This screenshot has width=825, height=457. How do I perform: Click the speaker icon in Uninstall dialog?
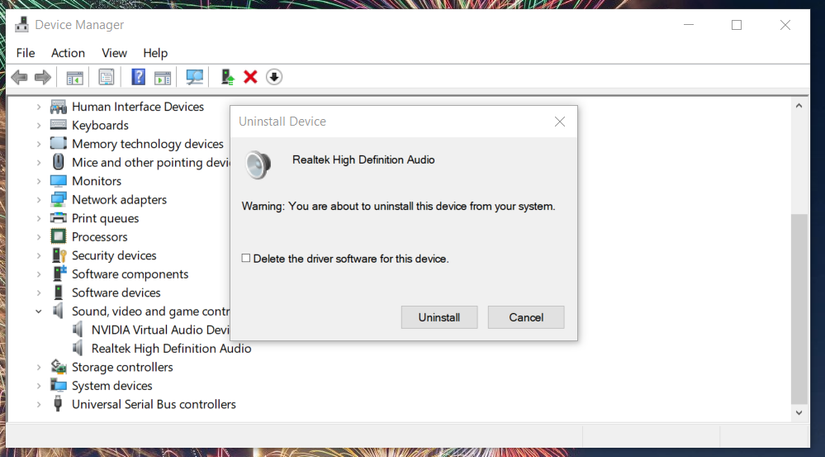point(258,165)
